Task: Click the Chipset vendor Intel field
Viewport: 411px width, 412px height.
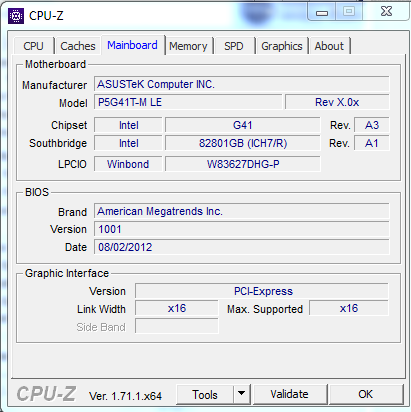Action: point(128,125)
